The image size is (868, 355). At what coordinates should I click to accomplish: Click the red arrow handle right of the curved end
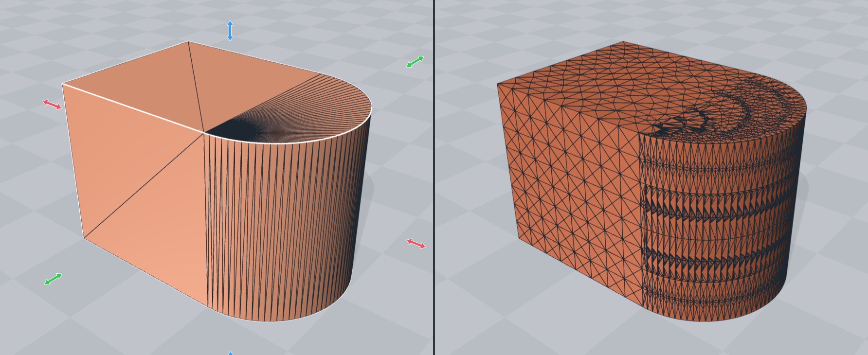pos(416,244)
